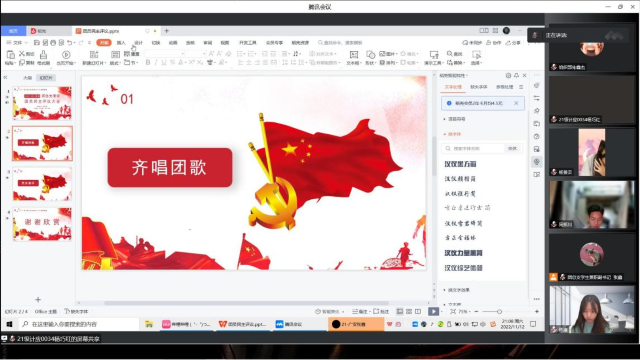The image size is (640, 360).
Task: Expand the Replace dropdown in ribbon
Action: coord(456,63)
